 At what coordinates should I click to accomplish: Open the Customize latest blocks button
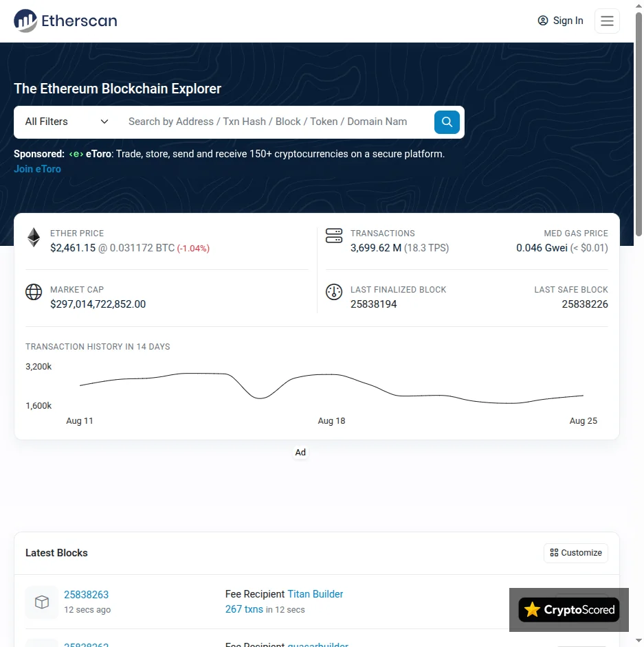[575, 553]
